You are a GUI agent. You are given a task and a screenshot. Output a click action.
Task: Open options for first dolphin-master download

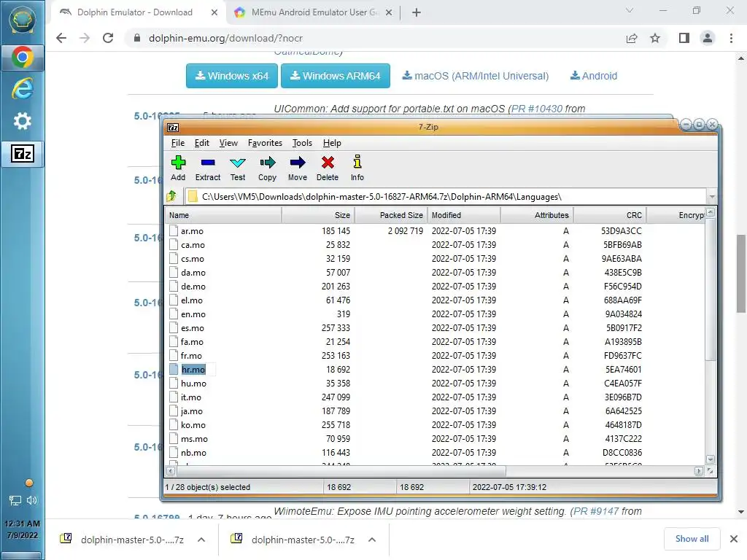click(201, 540)
